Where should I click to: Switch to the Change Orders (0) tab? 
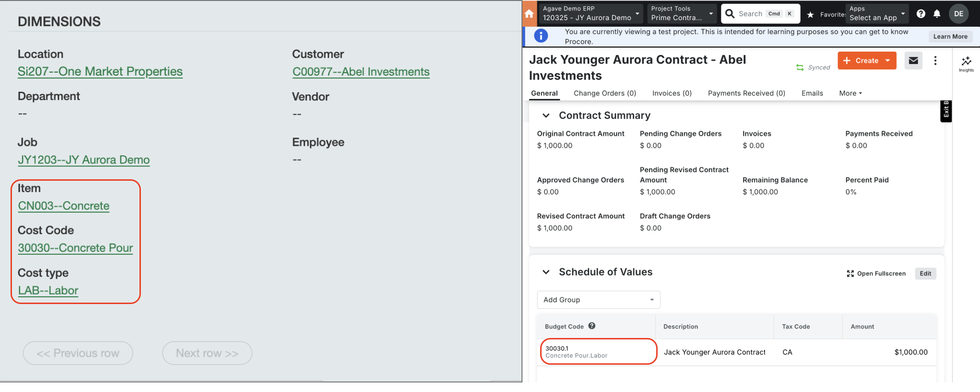point(605,93)
